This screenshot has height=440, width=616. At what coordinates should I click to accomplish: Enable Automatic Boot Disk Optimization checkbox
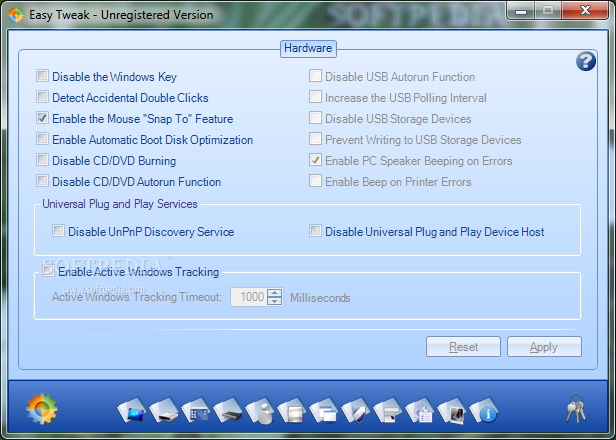[x=42, y=138]
